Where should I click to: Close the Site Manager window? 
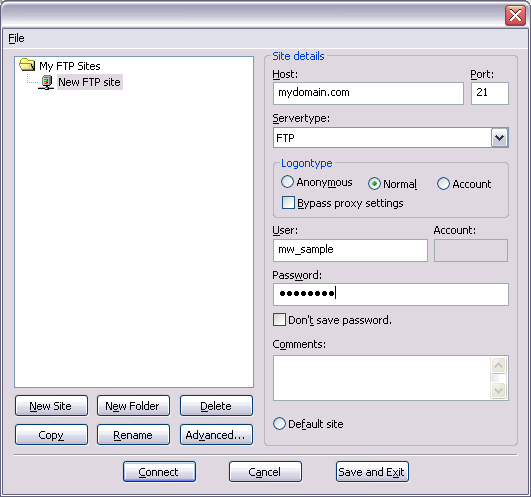coord(515,15)
